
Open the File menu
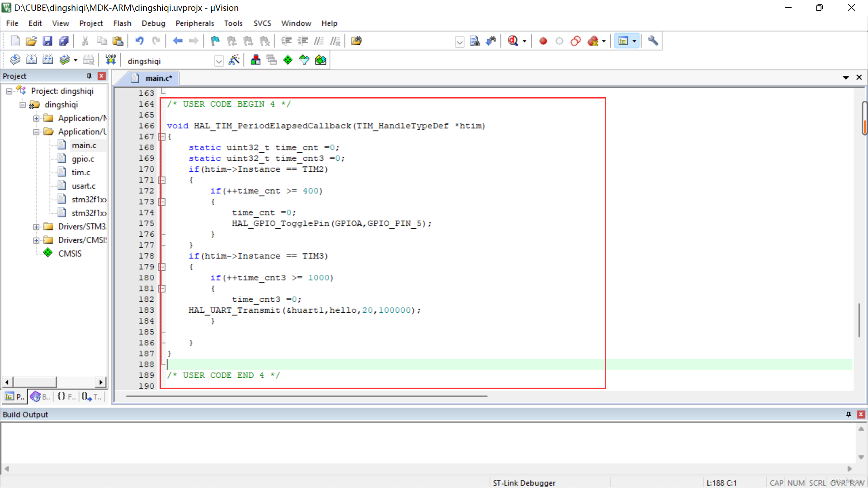(12, 23)
